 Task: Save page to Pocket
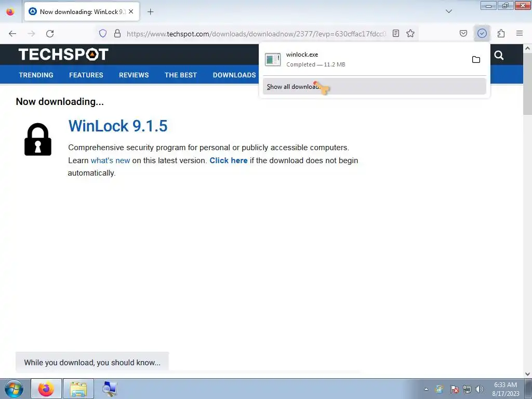pyautogui.click(x=463, y=33)
